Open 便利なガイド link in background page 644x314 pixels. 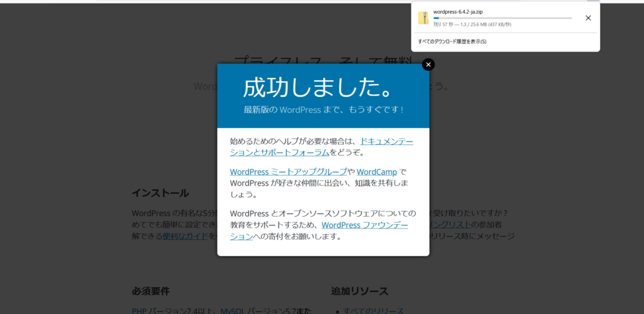tap(186, 236)
